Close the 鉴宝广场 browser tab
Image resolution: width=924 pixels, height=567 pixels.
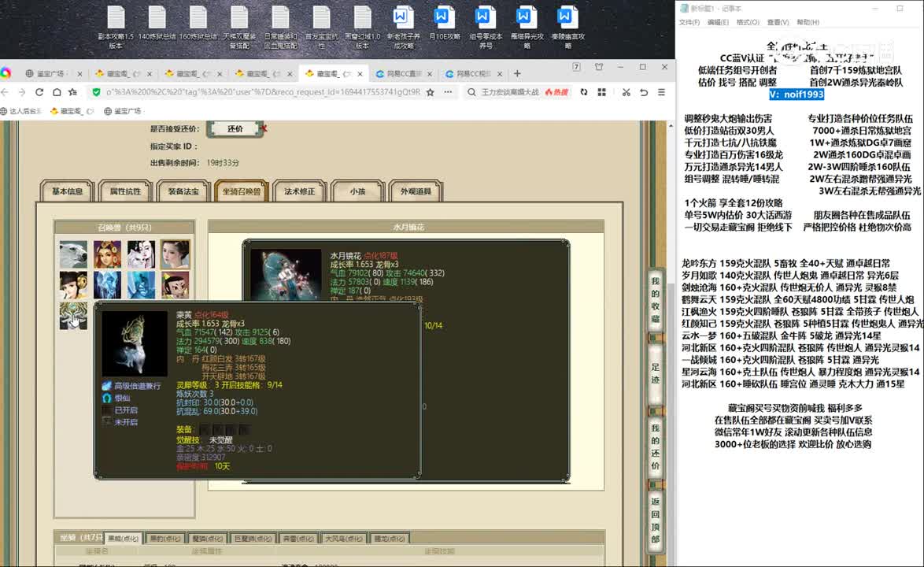79,74
